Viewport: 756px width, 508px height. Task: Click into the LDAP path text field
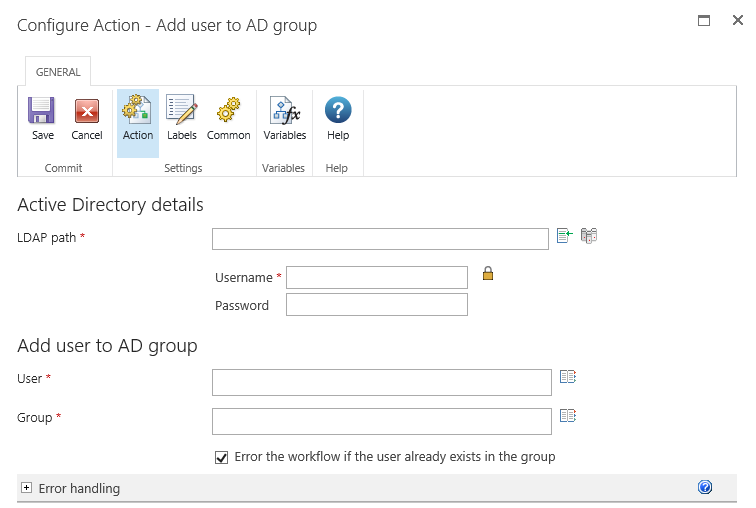tap(380, 239)
